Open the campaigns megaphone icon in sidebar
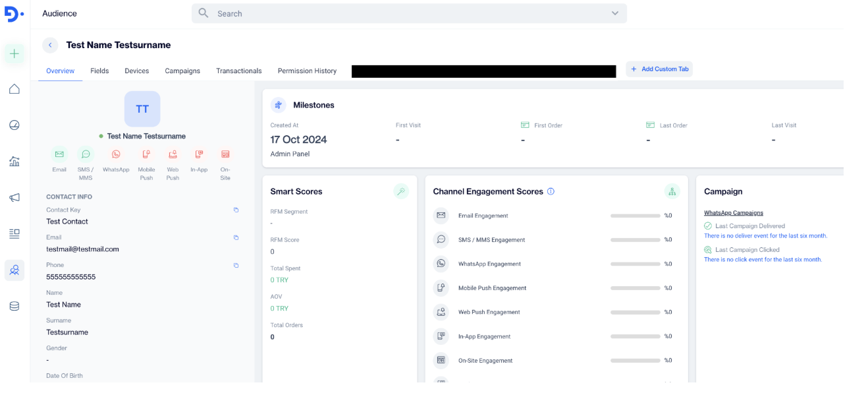The width and height of the screenshot is (868, 393). 14,197
